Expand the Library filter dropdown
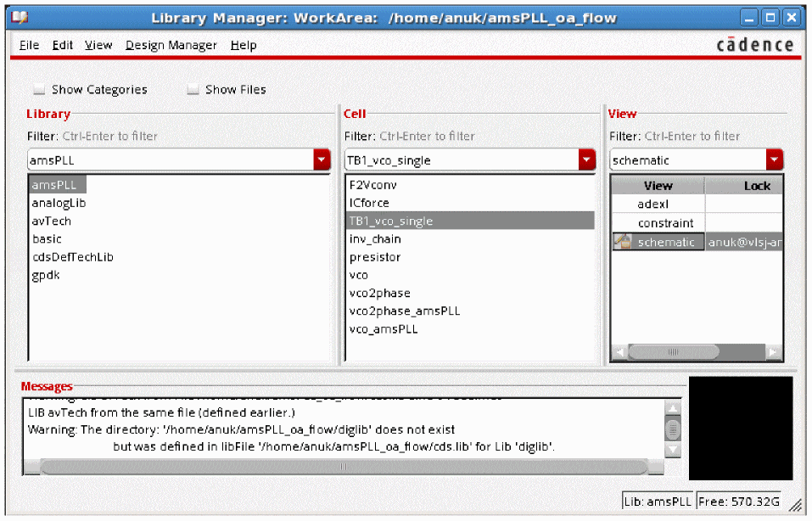Viewport: 812px width, 521px height. (x=322, y=160)
